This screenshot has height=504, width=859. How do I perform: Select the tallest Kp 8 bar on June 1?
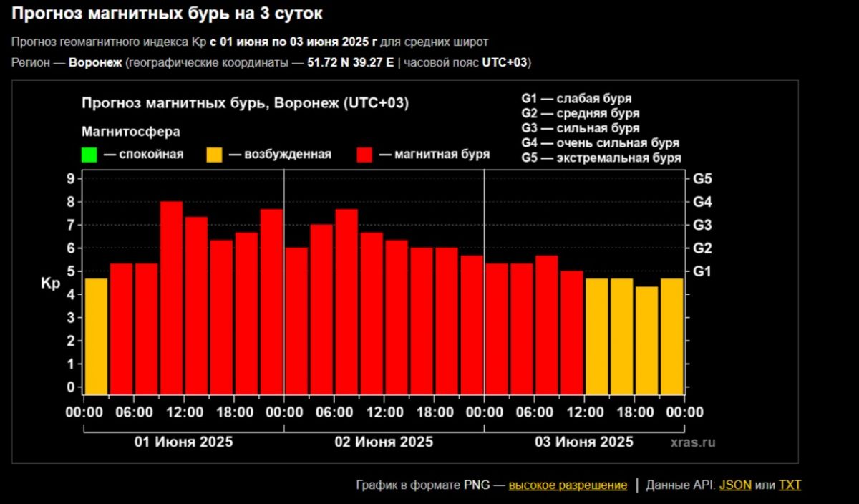171,298
